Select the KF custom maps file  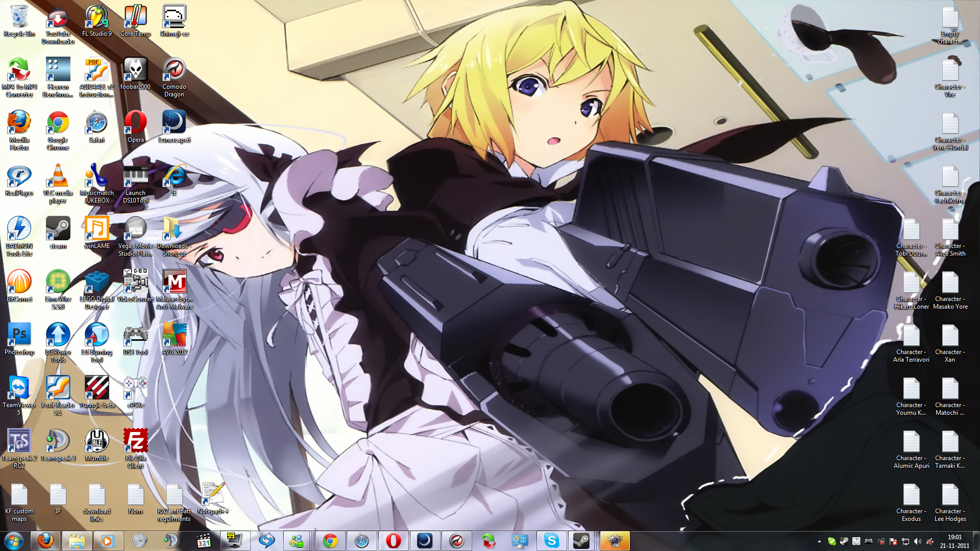click(19, 502)
